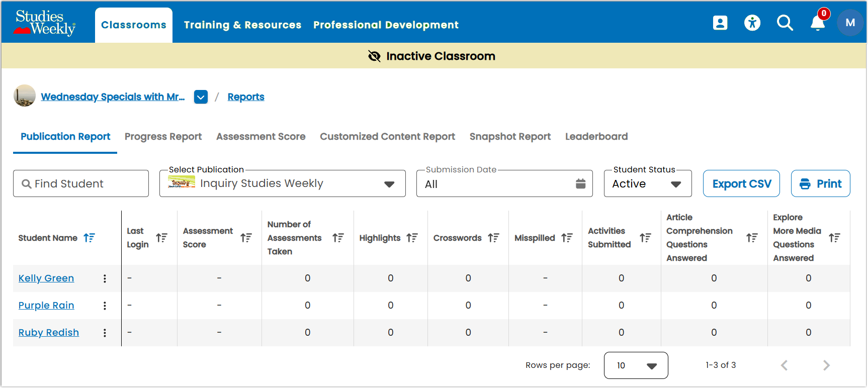The image size is (868, 388).
Task: Sort table by Student Name
Action: [x=89, y=238]
